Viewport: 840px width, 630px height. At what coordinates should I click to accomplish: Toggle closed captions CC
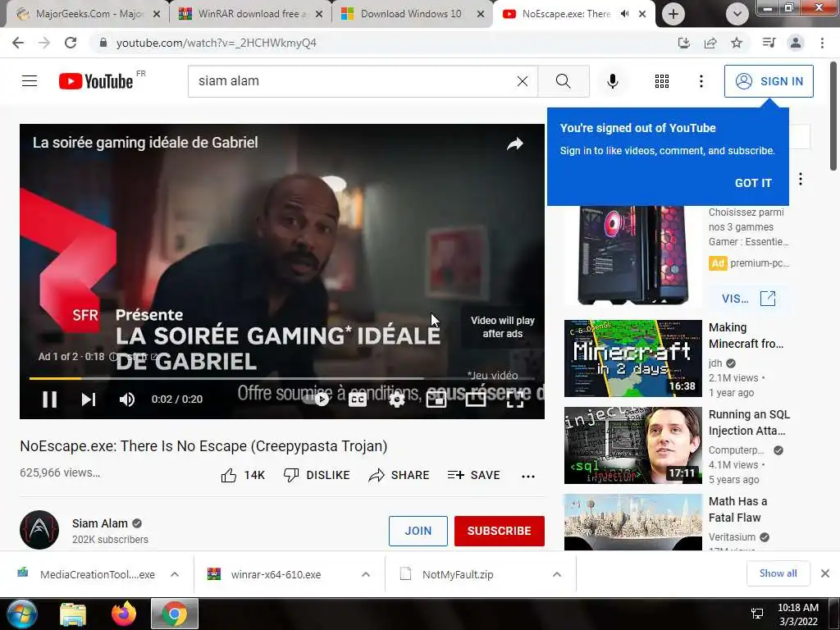coord(358,399)
